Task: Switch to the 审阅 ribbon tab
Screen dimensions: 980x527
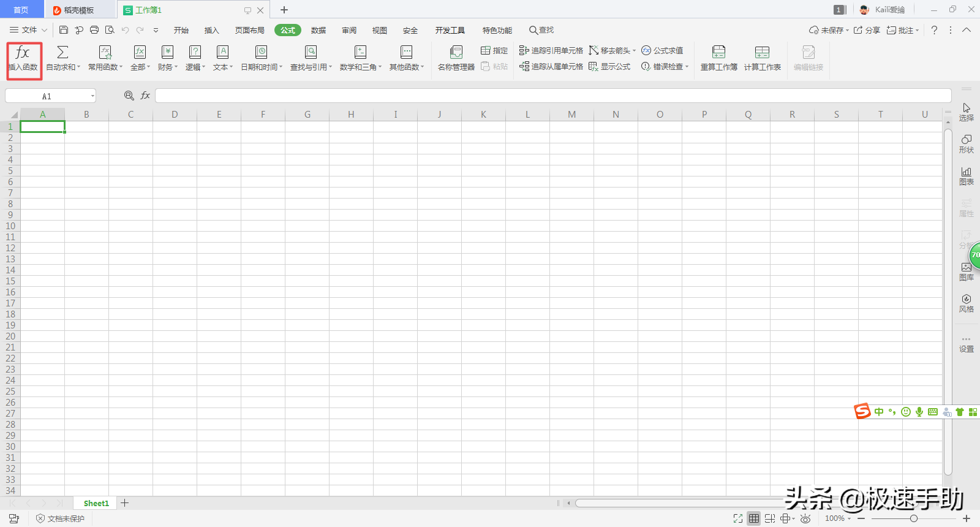Action: 349,30
